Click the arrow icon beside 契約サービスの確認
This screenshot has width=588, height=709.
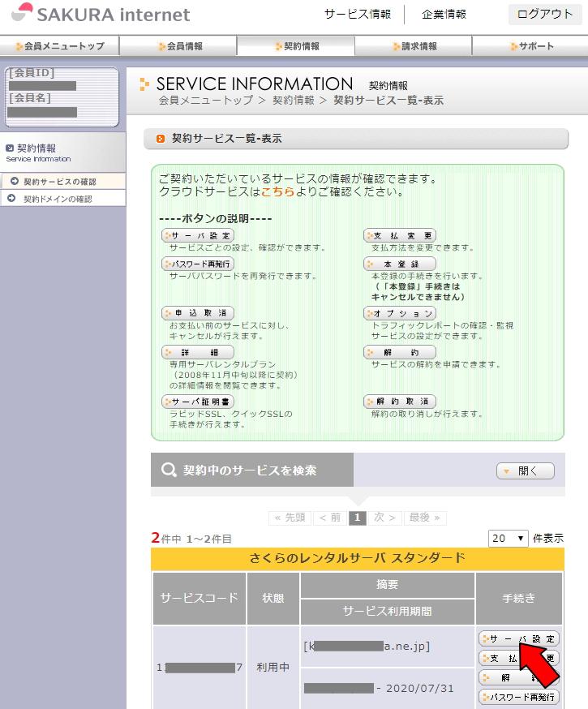[15, 181]
